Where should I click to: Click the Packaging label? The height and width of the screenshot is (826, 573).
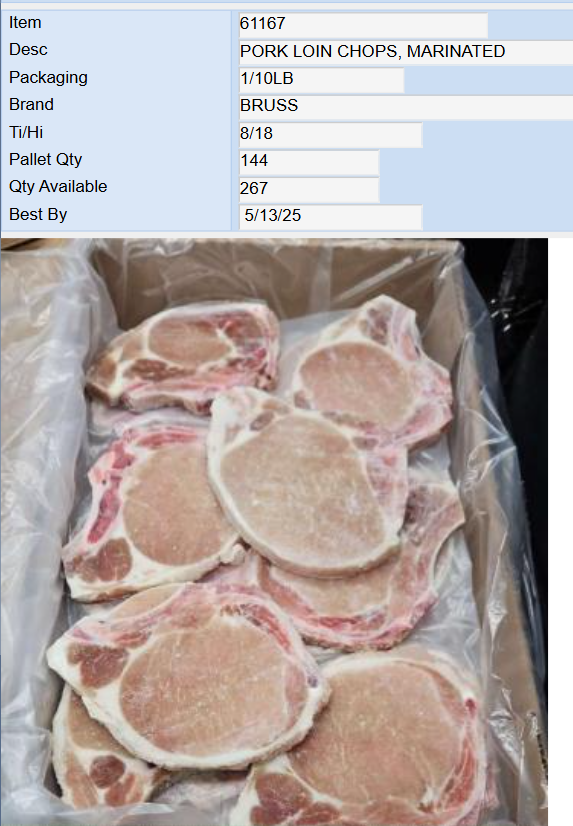(x=48, y=77)
